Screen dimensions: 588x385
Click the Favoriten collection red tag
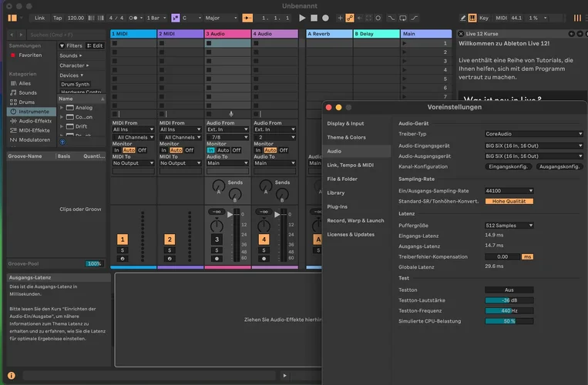coord(12,55)
